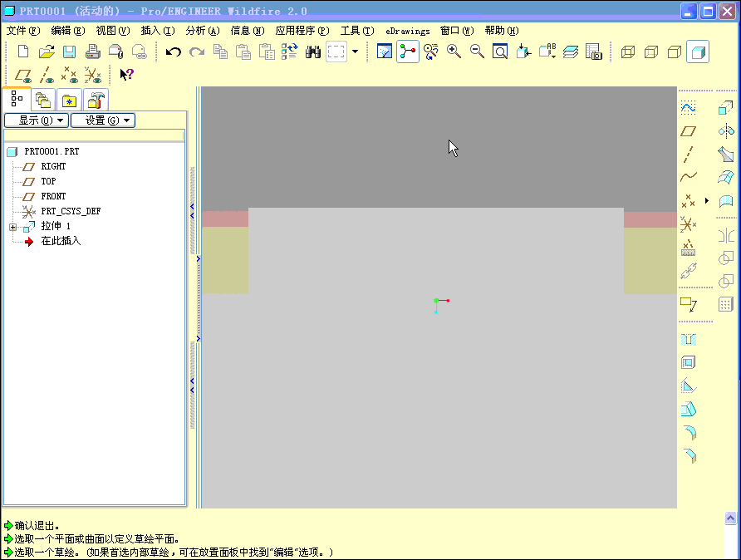Viewport: 741px width, 560px height.
Task: Create a datum curve from right toolbar
Action: pos(689,177)
